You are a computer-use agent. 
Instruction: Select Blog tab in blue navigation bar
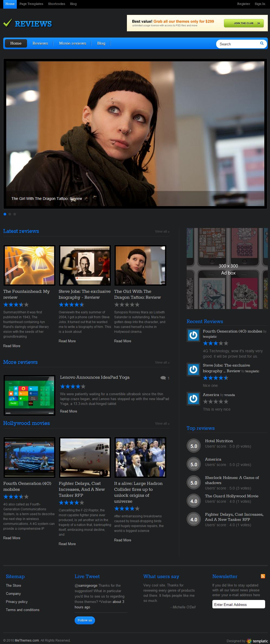[x=101, y=43]
